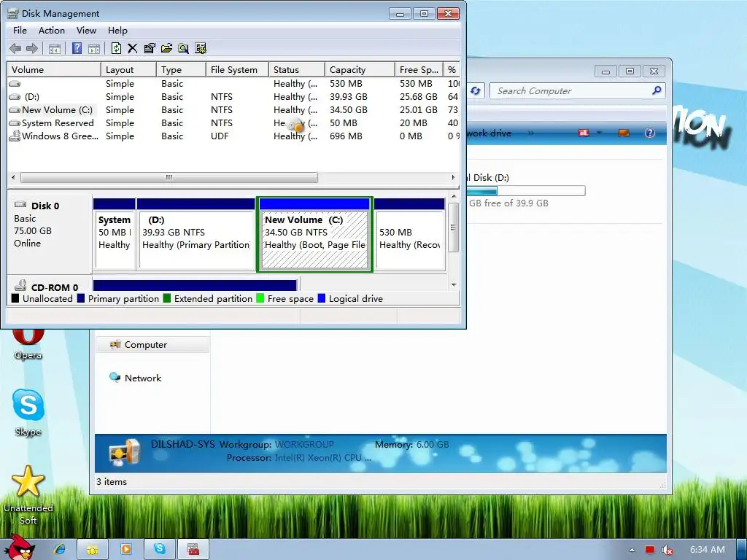Select the New Volume (C:) row
This screenshot has width=747, height=560.
tap(234, 110)
